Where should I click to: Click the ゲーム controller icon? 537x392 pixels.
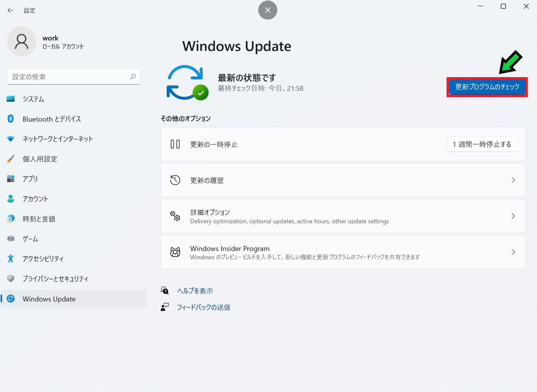pos(11,238)
